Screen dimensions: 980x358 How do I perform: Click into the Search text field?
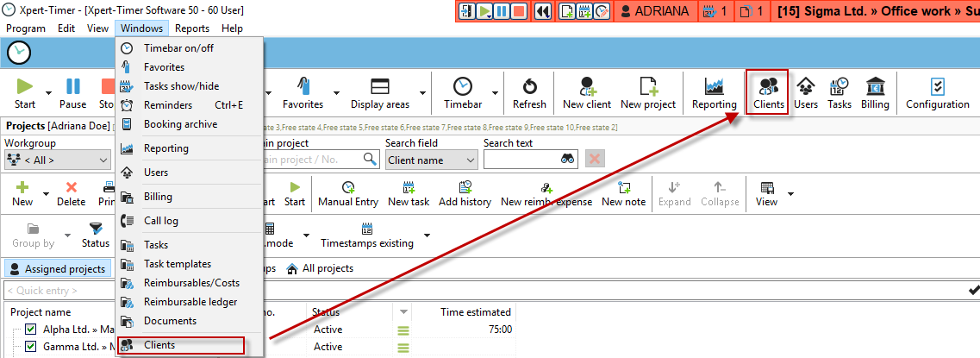[x=521, y=160]
